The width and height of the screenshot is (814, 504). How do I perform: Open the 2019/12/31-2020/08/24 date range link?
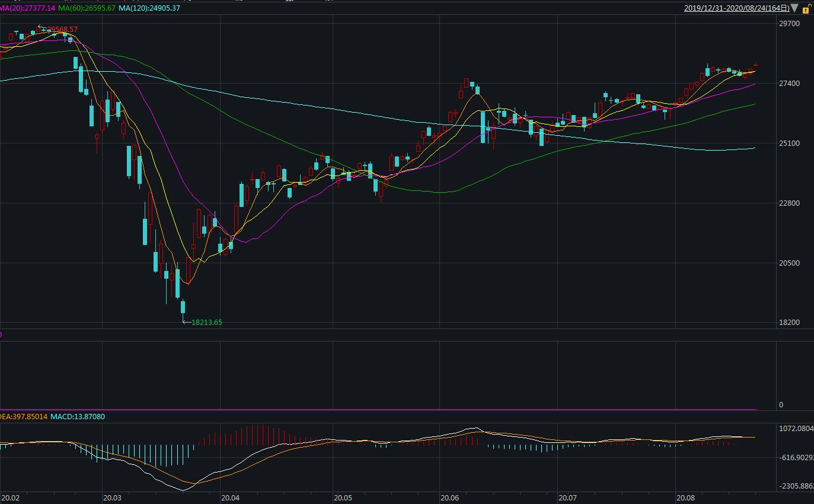(736, 8)
